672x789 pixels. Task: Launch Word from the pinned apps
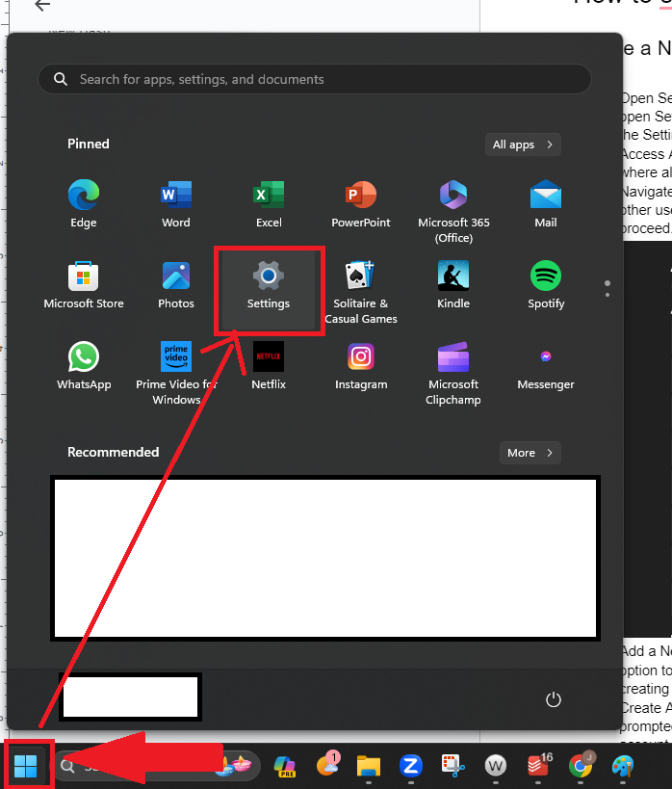176,204
